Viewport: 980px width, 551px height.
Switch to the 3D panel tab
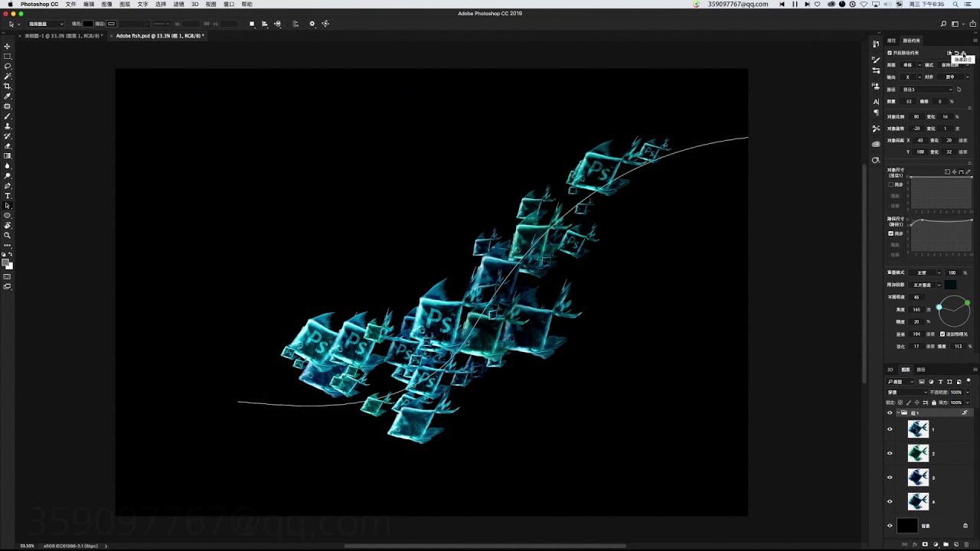[x=890, y=370]
